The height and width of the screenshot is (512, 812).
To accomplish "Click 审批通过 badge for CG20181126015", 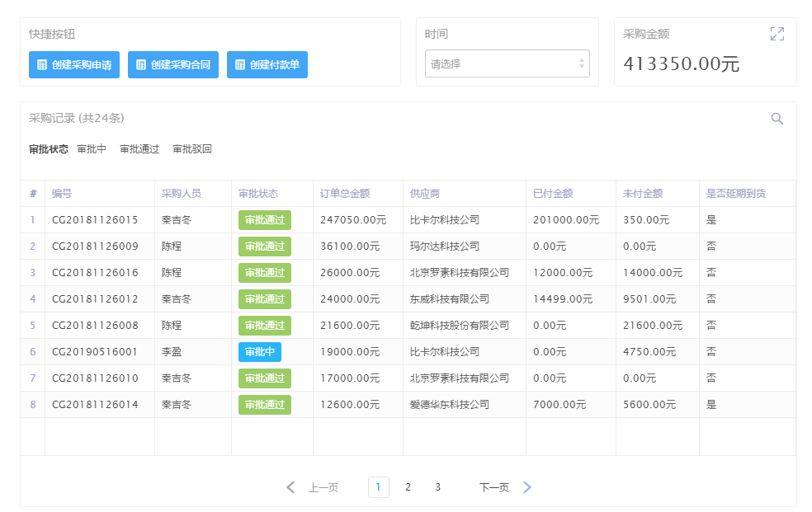I will tap(265, 220).
